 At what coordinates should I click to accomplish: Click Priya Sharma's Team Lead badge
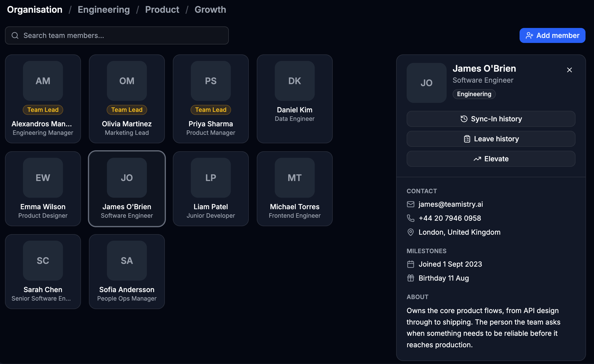click(211, 110)
